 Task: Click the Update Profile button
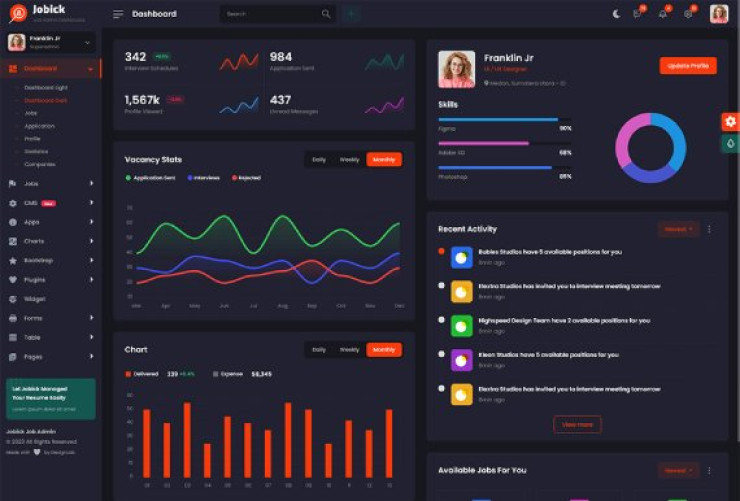[688, 66]
